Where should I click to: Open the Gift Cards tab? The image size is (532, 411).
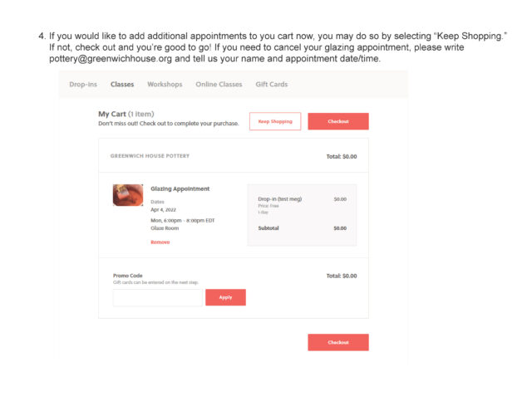(x=272, y=85)
